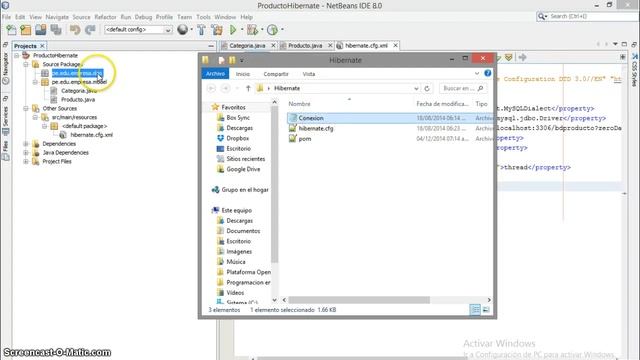
Task: Collapse the Other Sources node
Action: tap(26, 109)
